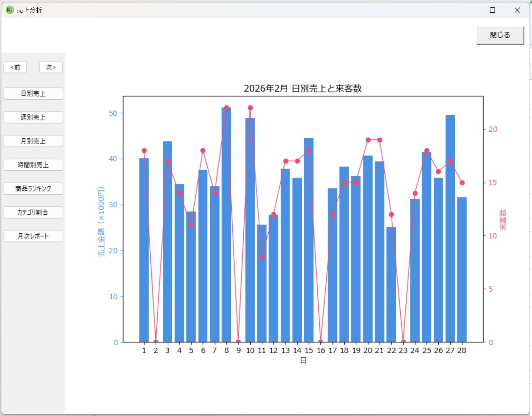
Task: Click the app icon in the title bar
Action: point(10,10)
